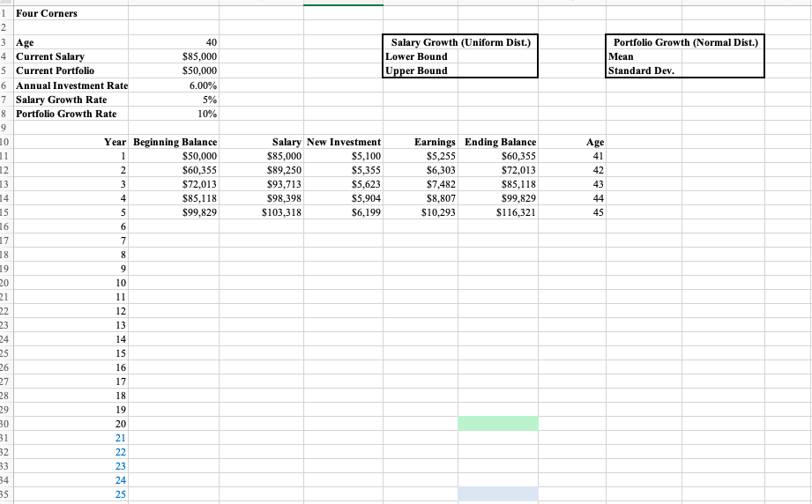Click the Age label cell
The height and width of the screenshot is (504, 812).
tap(71, 42)
